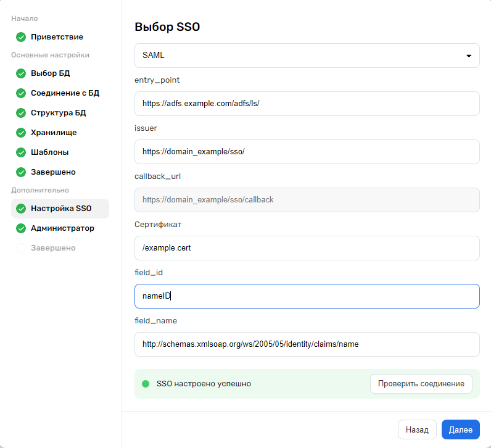Click the checkmark icon next to Администратор
Screen dimensions: 491x448
tap(21, 228)
